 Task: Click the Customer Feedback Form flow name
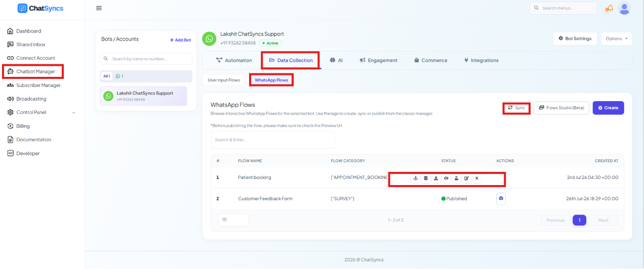[x=265, y=199]
